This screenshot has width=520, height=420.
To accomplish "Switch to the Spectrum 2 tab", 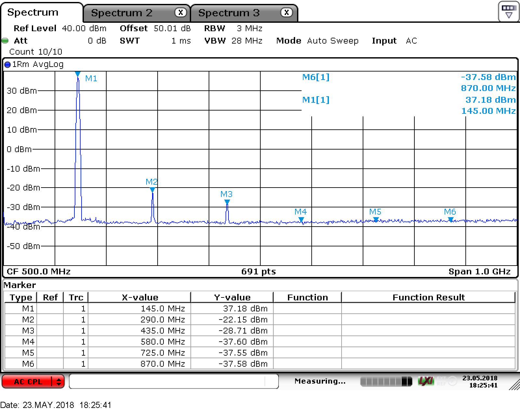I will pos(122,13).
